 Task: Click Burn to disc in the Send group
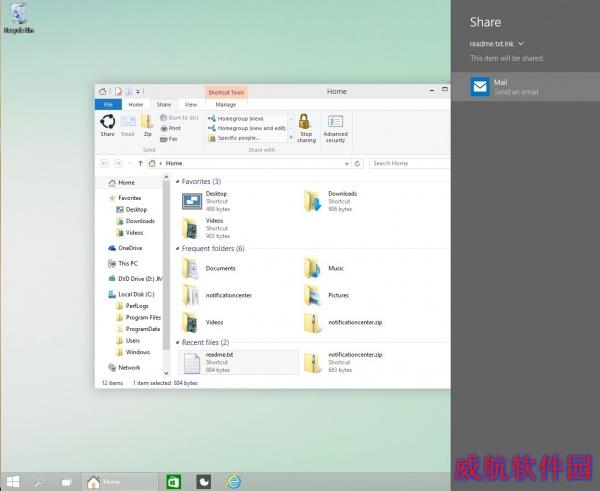[x=179, y=117]
